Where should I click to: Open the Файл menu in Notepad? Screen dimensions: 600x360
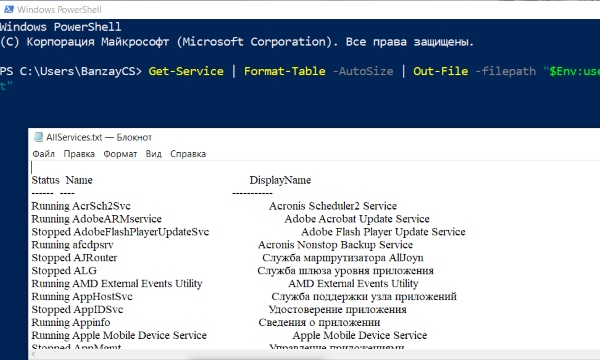click(43, 154)
